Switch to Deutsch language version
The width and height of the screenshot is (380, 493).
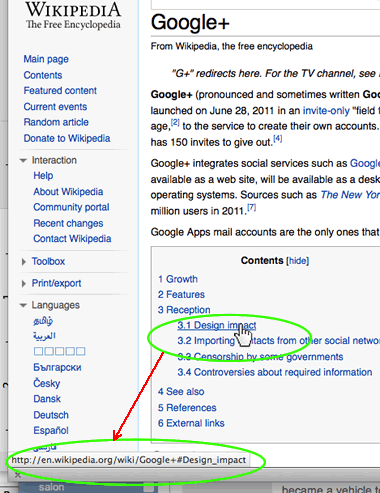(51, 415)
